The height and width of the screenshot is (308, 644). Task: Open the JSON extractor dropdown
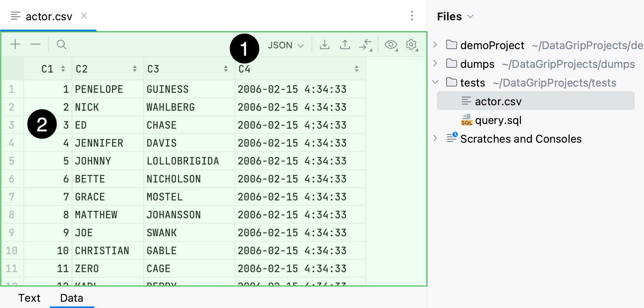pyautogui.click(x=285, y=45)
